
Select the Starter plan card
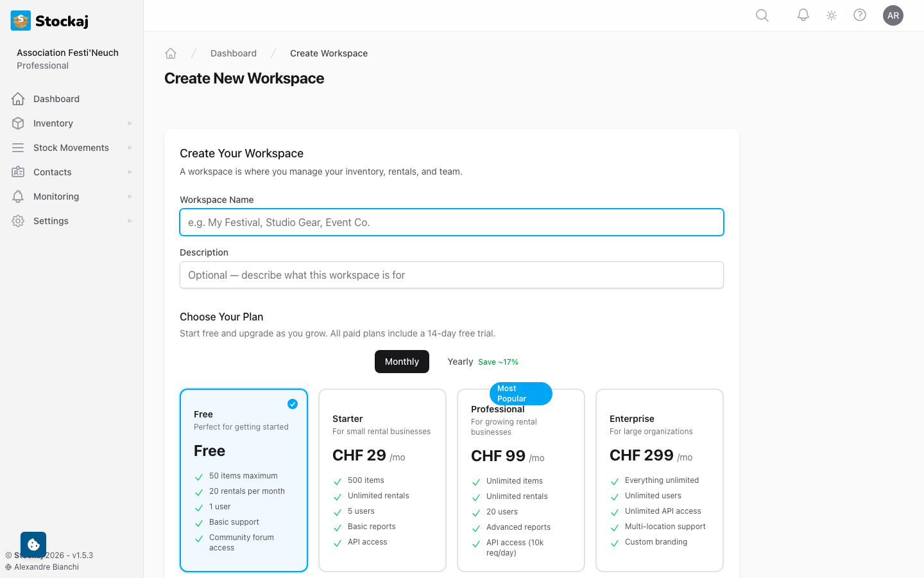click(x=382, y=480)
